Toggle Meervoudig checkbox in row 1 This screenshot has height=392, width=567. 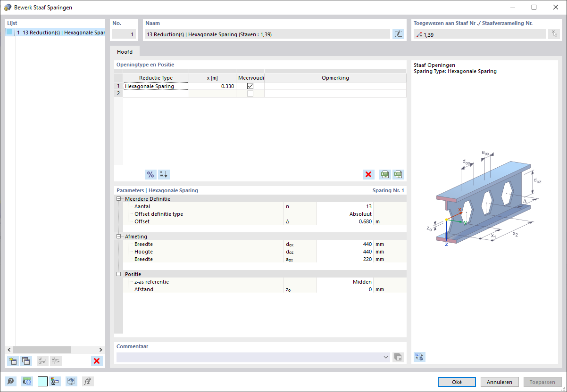pos(250,86)
